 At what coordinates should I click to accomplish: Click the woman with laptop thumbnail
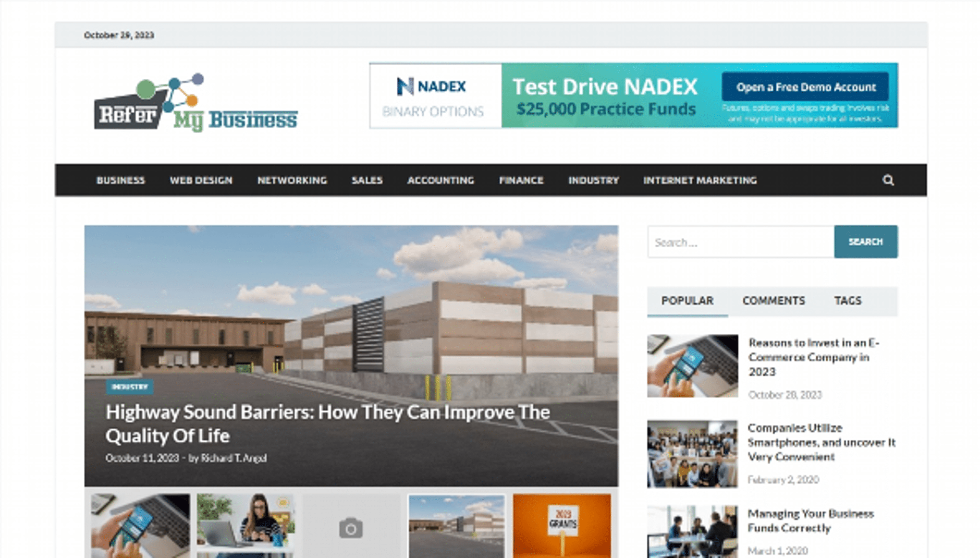[246, 525]
